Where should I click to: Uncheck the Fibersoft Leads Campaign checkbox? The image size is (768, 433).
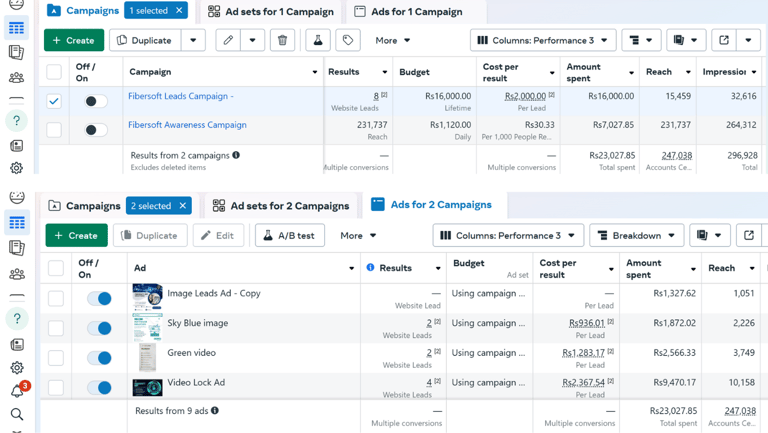point(54,101)
